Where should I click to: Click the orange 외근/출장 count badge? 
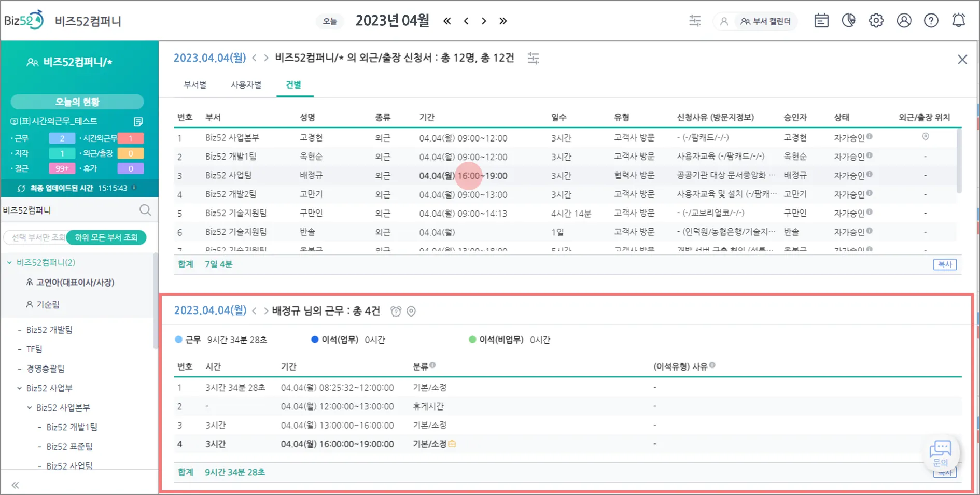(x=131, y=153)
